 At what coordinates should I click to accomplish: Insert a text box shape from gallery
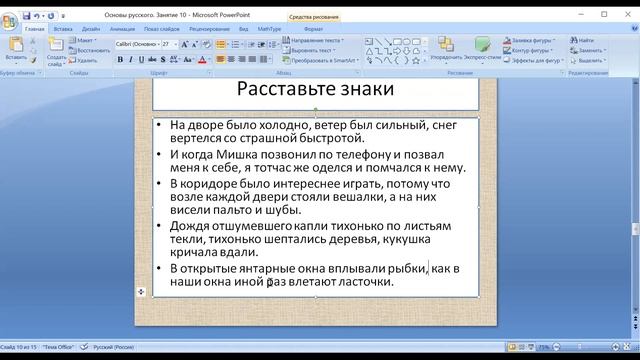[369, 41]
